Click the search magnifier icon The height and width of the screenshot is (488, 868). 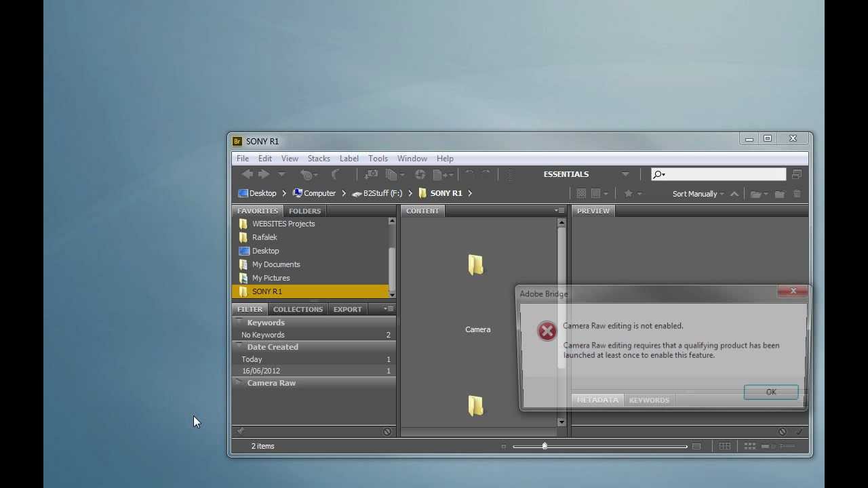(658, 175)
